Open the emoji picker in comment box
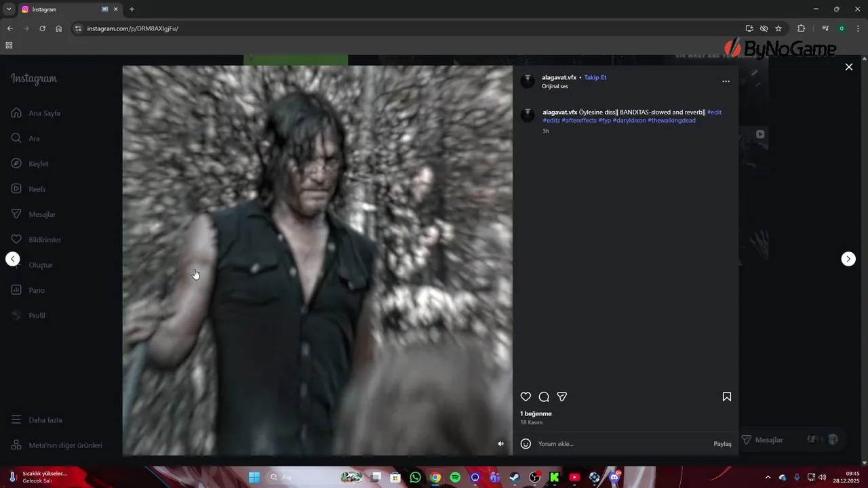868x488 pixels. click(526, 444)
